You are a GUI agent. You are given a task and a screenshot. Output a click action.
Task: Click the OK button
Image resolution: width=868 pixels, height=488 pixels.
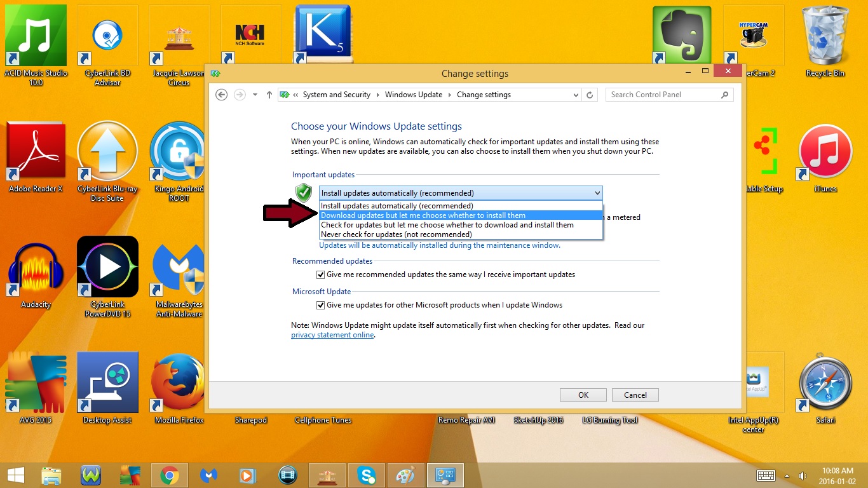(x=583, y=395)
